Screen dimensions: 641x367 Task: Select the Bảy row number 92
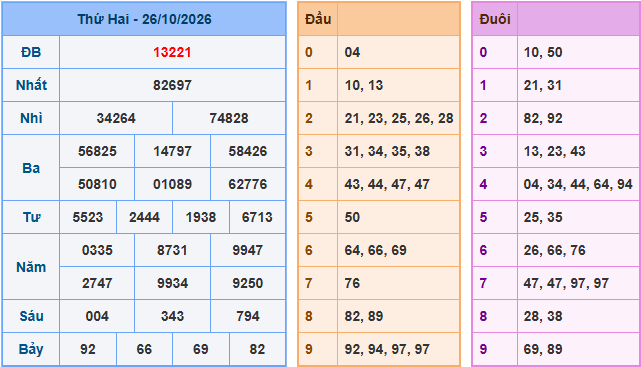click(88, 349)
